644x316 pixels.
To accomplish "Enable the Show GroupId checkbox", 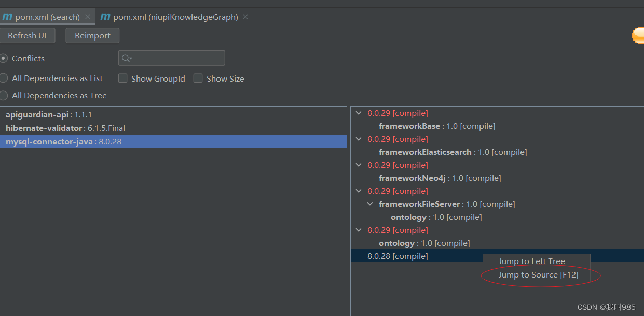I will (x=123, y=78).
